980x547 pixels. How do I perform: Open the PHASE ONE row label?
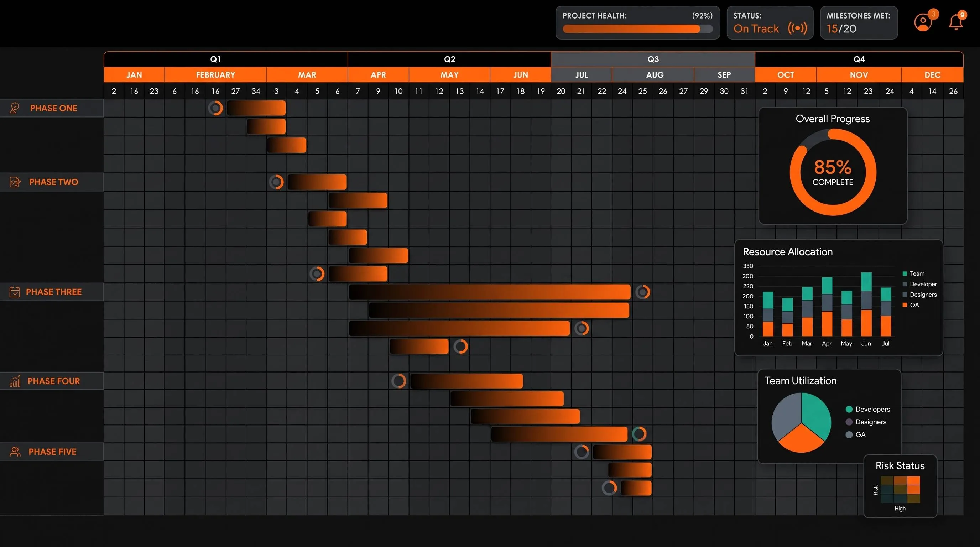tap(52, 108)
